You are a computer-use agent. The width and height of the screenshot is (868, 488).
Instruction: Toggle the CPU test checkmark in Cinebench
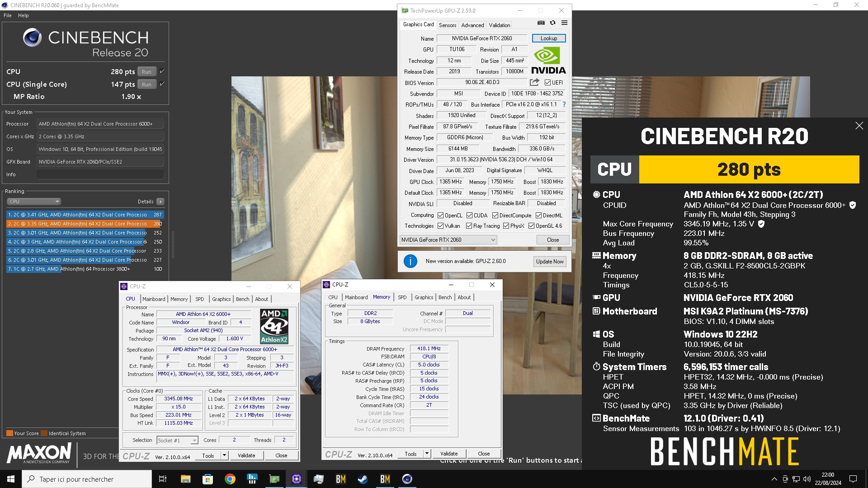pos(162,71)
